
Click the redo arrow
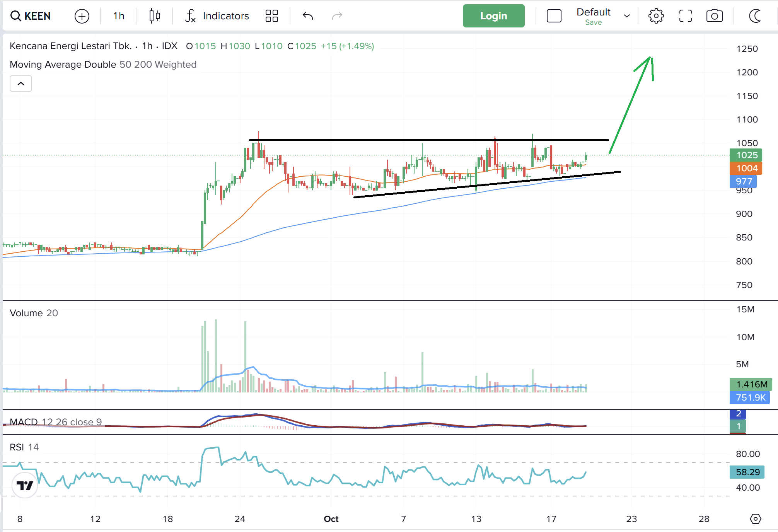337,16
